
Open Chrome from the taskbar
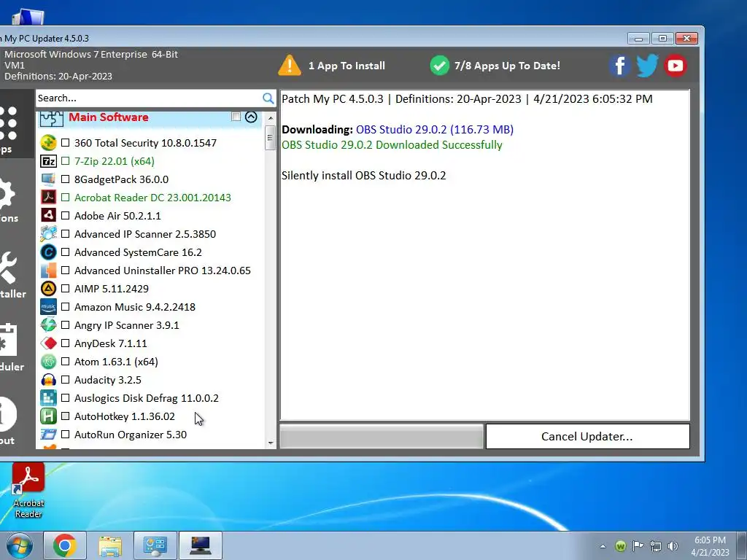click(64, 545)
